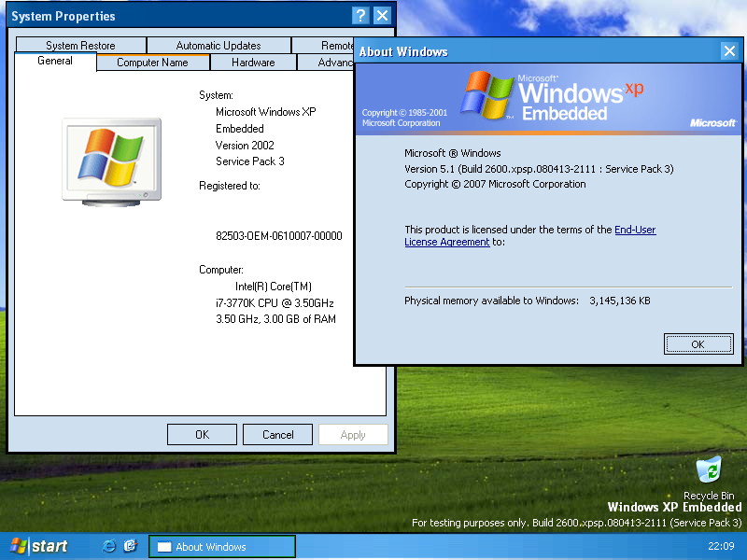Viewport: 747px width, 560px height.
Task: Click the Windows monitor logo in General tab
Action: 111,161
